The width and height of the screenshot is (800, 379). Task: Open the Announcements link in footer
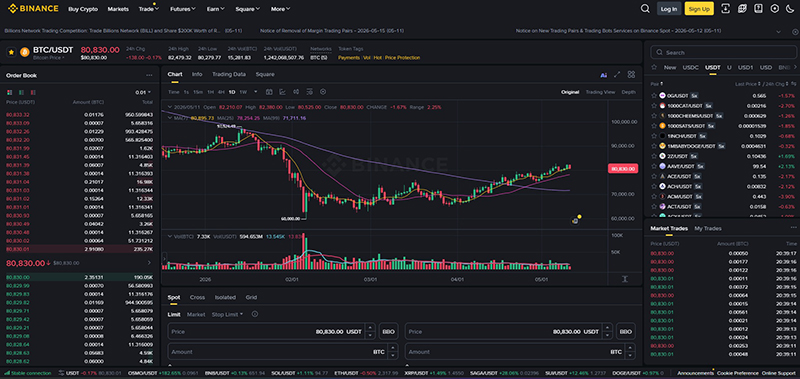click(695, 373)
